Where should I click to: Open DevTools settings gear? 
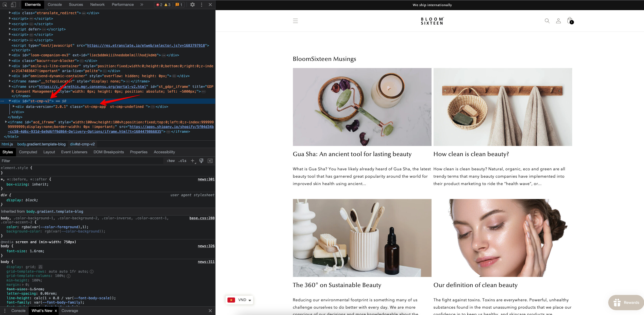pyautogui.click(x=192, y=5)
